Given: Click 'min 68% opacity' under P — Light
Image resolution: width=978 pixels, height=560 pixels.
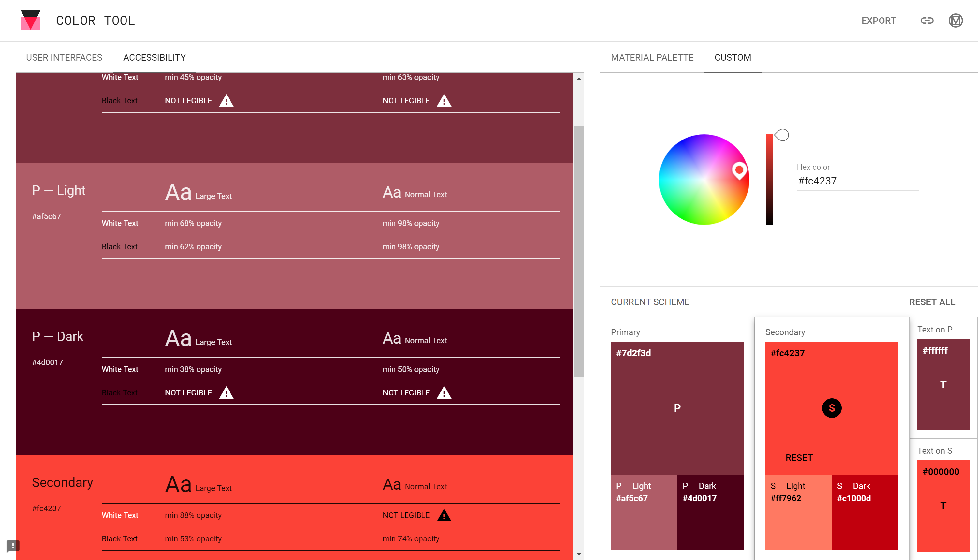Looking at the screenshot, I should click(x=193, y=223).
